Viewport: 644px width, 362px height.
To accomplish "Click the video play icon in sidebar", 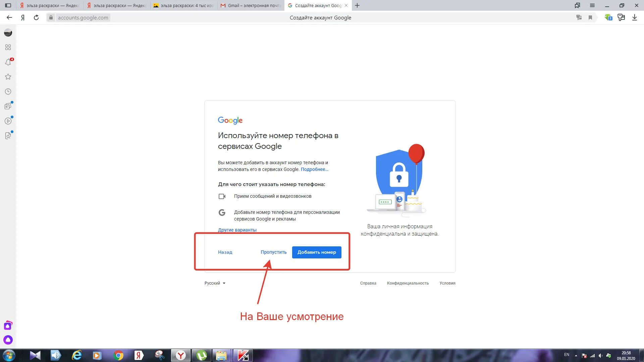I will 8,121.
